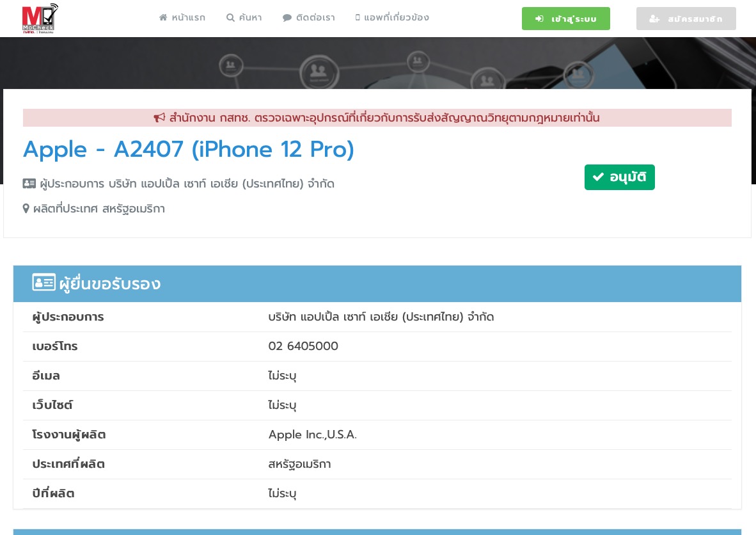Click the home icon in navigation bar
Viewport: 756px width, 535px height.
coord(164,18)
